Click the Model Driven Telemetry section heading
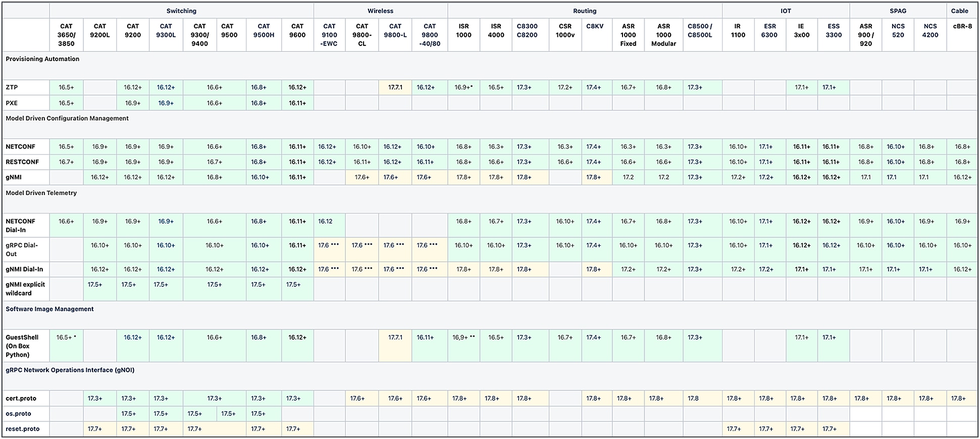Image resolution: width=980 pixels, height=439 pixels. click(41, 193)
